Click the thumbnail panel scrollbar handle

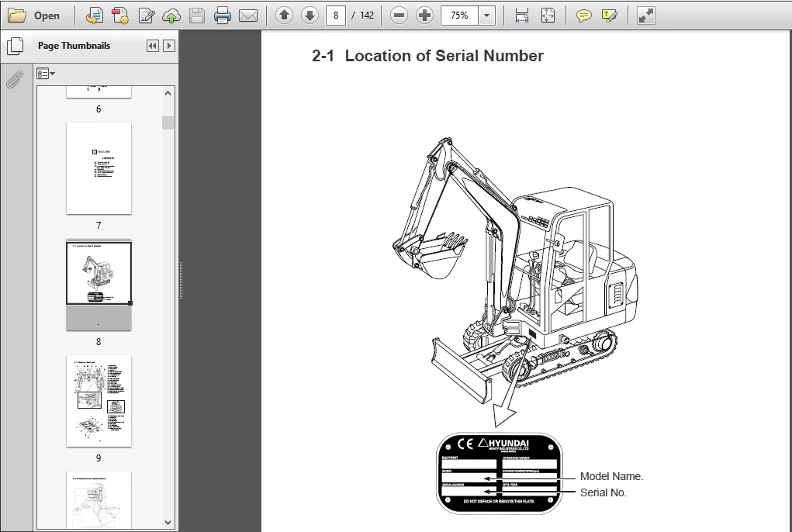pos(168,123)
